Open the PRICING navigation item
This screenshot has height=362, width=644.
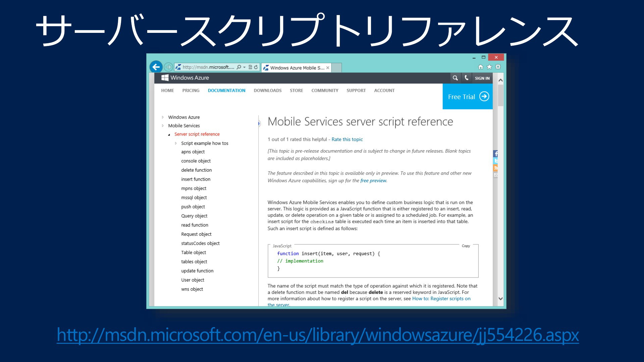coord(191,90)
